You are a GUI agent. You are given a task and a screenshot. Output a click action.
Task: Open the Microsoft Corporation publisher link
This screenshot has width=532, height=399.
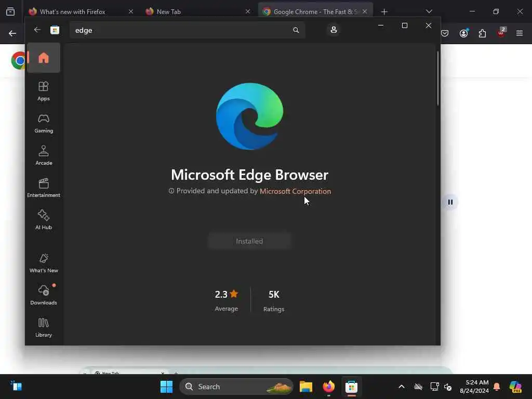(x=295, y=191)
